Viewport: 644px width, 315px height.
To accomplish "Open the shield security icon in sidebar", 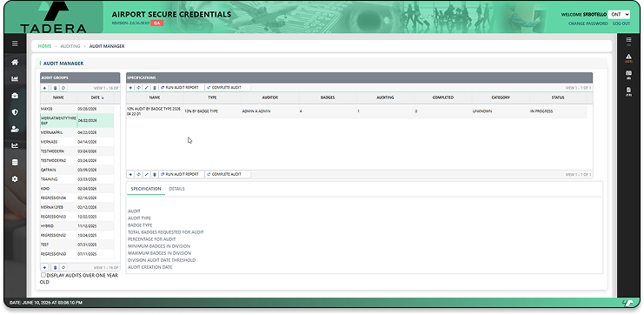I will pyautogui.click(x=15, y=112).
